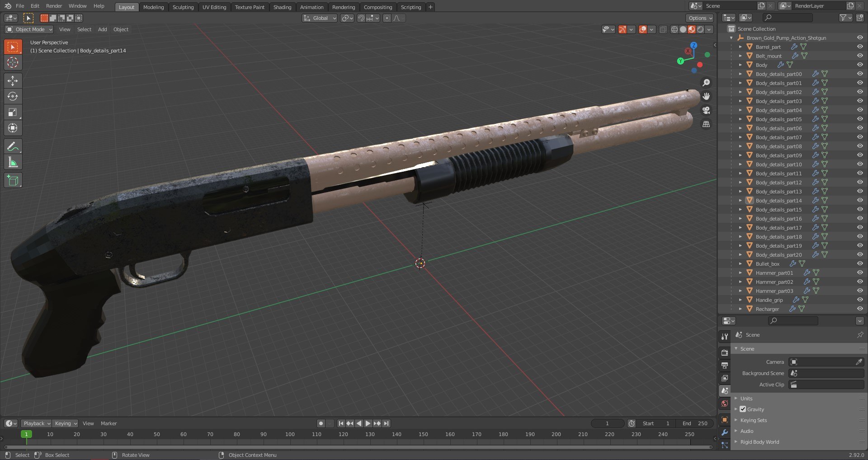Click the Start frame value field

point(656,423)
